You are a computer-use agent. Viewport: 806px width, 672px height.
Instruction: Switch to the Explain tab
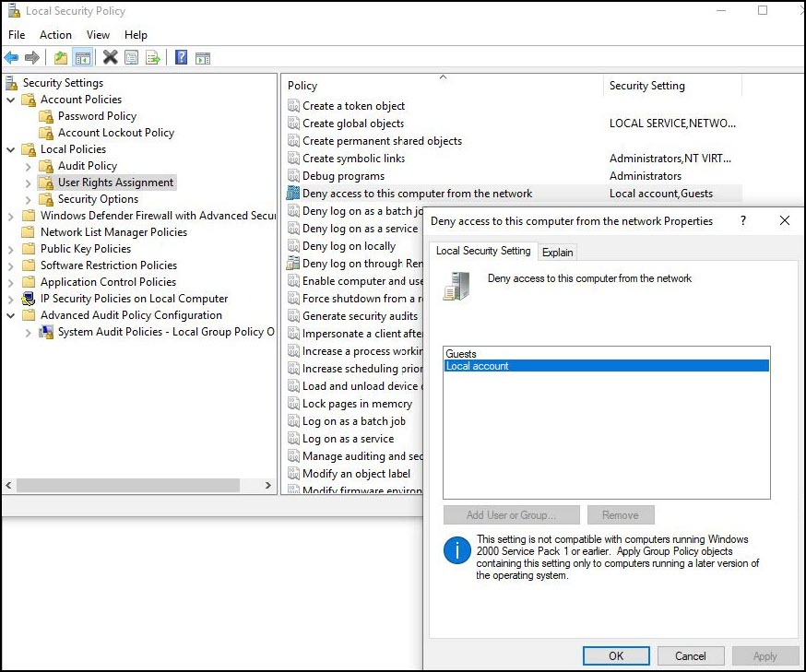point(557,253)
